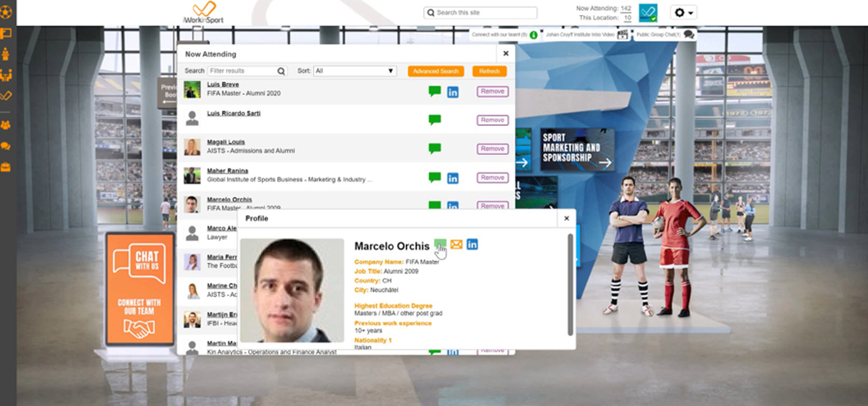Image resolution: width=868 pixels, height=406 pixels.
Task: Click Magali Louis photo thumbnail
Action: (x=192, y=147)
